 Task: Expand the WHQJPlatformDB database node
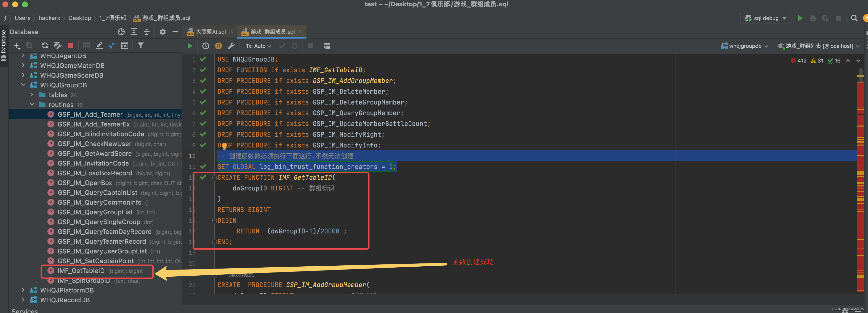23,290
